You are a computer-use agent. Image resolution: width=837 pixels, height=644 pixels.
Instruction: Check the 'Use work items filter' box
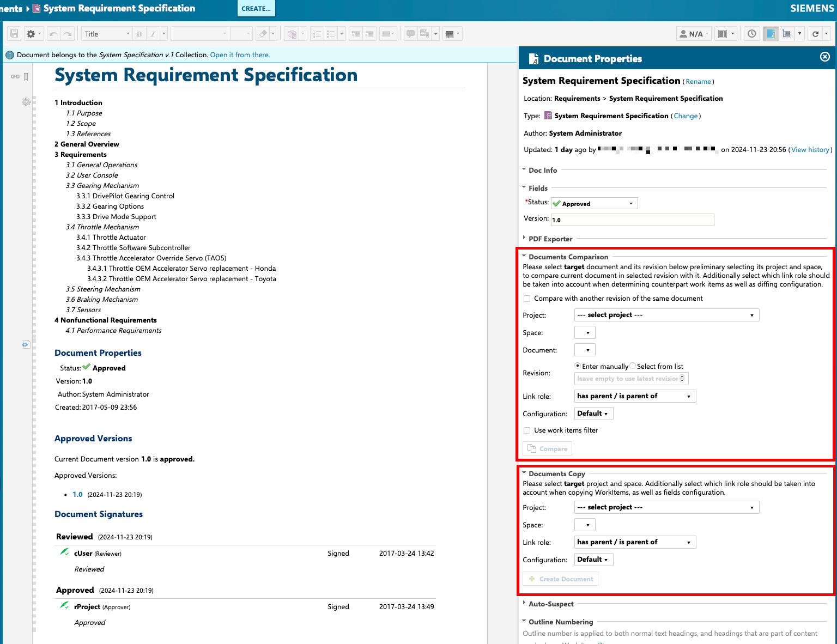[527, 430]
